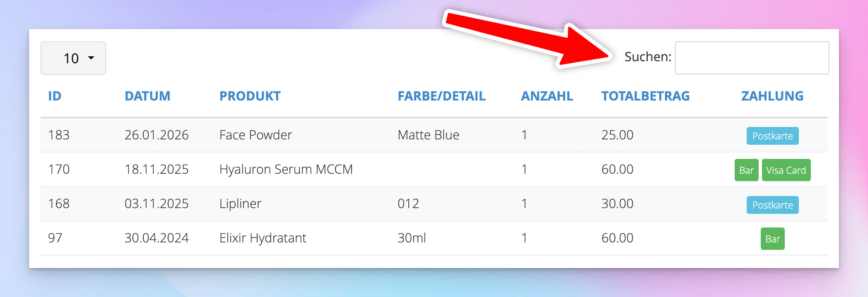
Task: Select the Hyaluron Serum MCCM product cell
Action: [x=286, y=169]
